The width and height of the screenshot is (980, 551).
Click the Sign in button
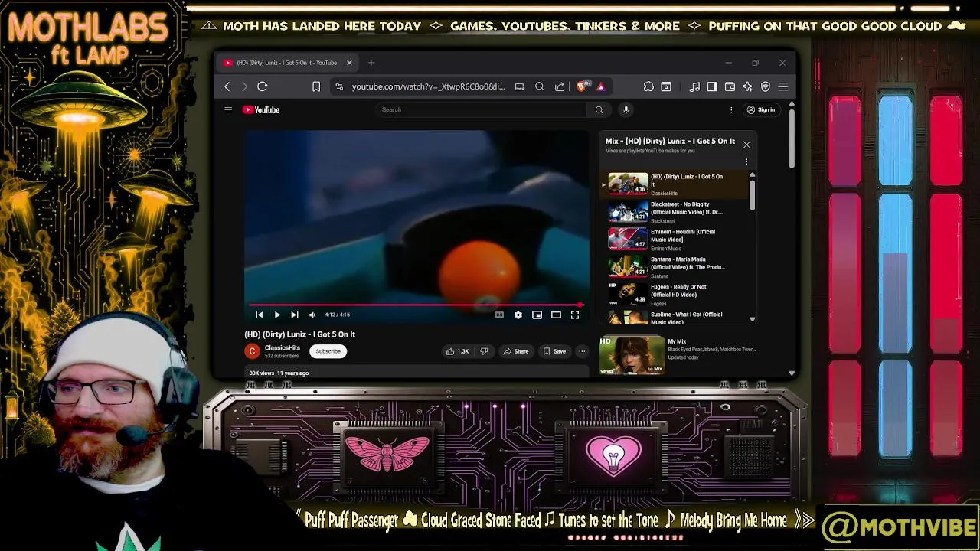pos(761,109)
